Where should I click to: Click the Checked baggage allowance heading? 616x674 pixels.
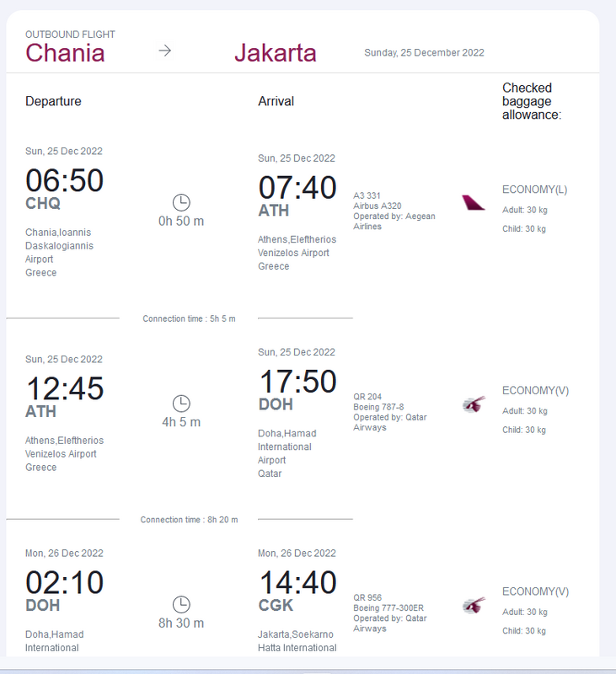coord(531,101)
